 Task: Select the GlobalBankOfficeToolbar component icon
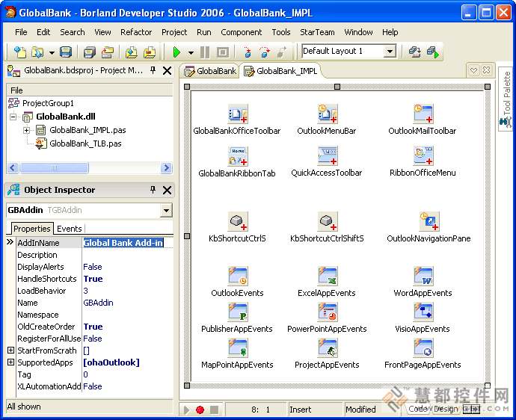pos(237,114)
